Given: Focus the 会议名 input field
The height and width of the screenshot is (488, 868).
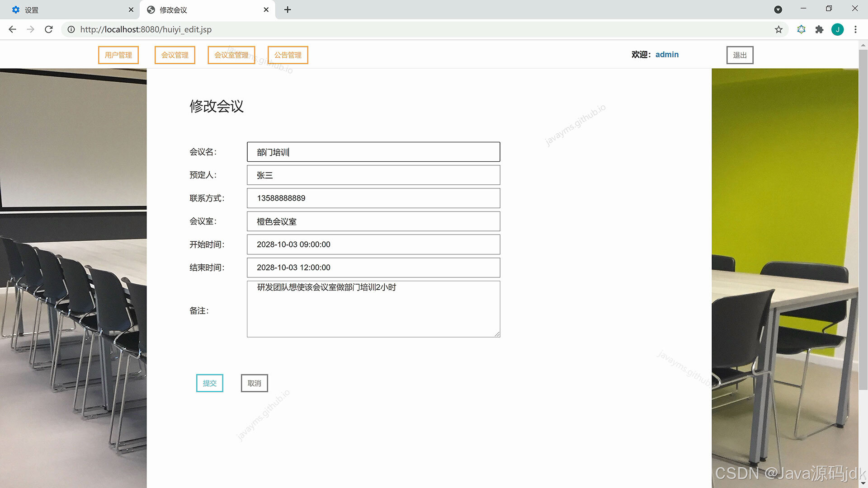Looking at the screenshot, I should coord(373,152).
